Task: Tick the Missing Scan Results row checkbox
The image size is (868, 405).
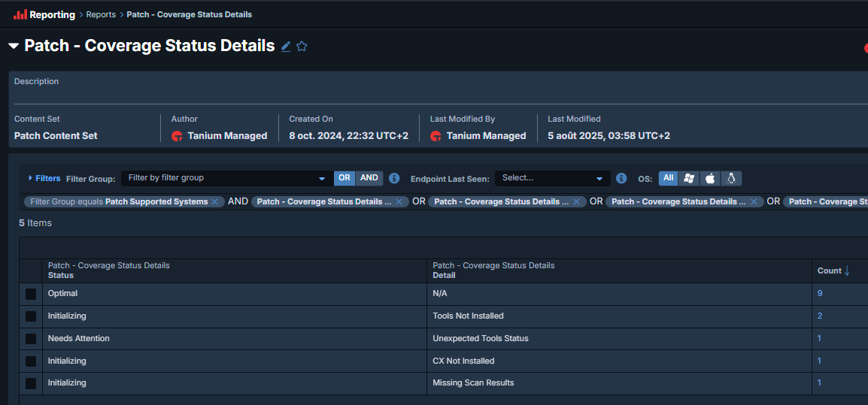Action: coord(31,383)
